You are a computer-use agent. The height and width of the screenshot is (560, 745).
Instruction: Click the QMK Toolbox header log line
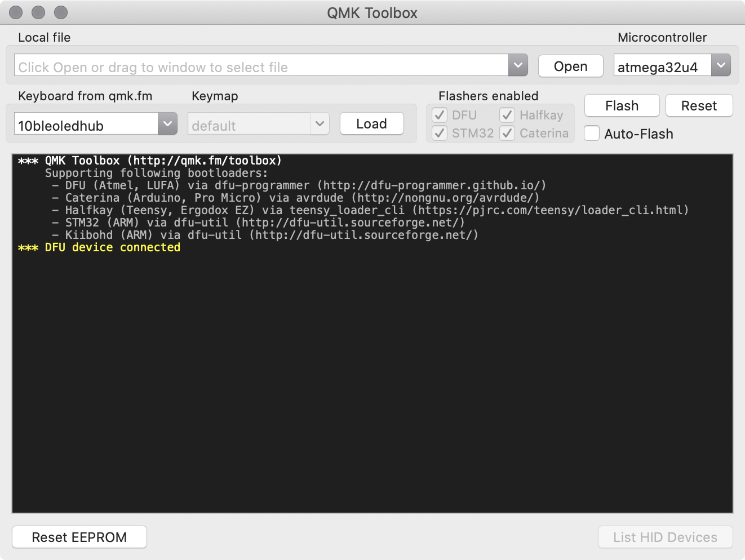click(x=150, y=161)
